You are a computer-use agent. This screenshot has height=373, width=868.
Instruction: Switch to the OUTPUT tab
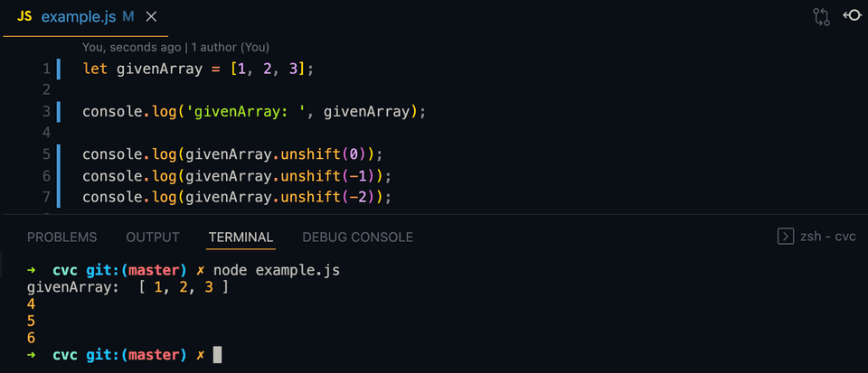(x=153, y=237)
